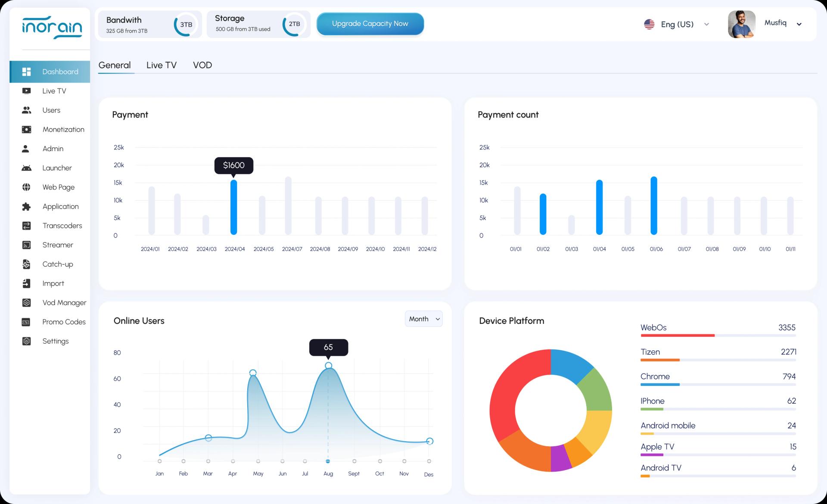Click the Live TV sidebar icon

tap(26, 91)
